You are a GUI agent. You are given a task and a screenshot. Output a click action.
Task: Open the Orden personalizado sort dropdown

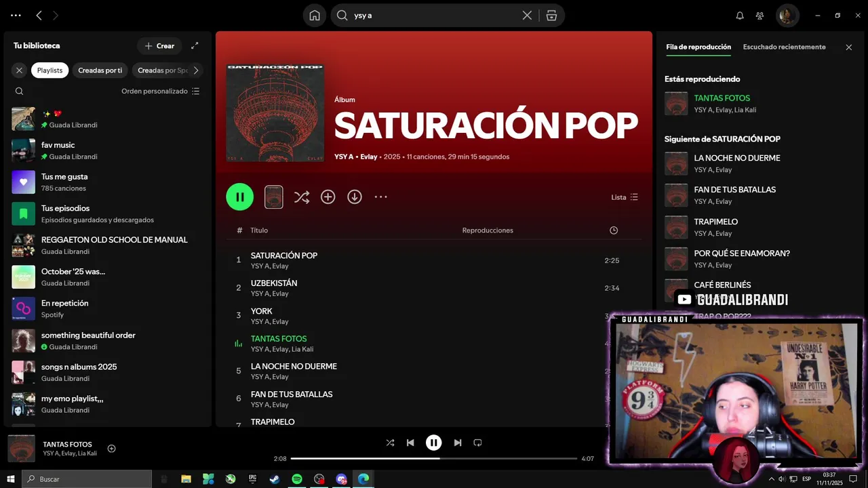(161, 91)
